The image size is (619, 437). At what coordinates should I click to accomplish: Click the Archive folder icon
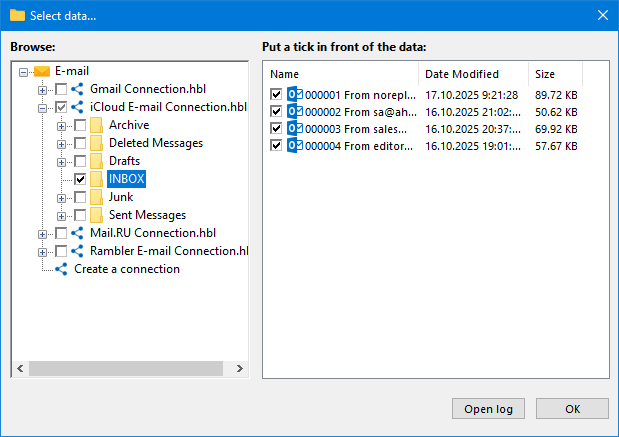96,125
